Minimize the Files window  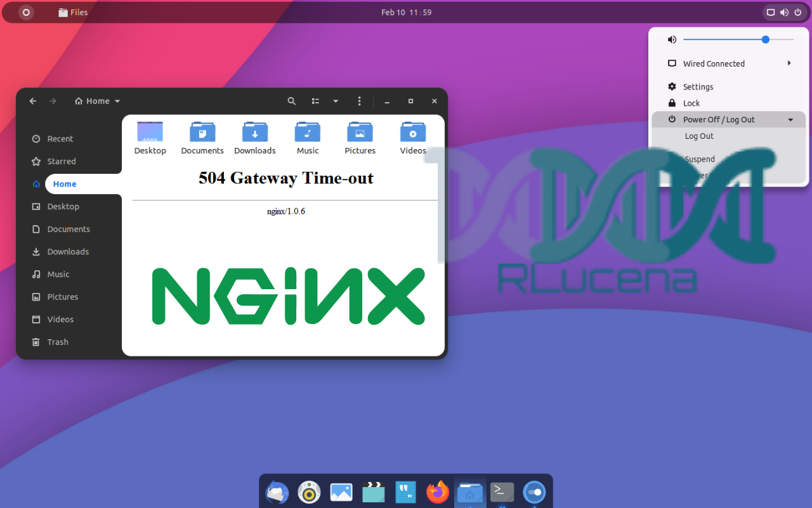387,101
